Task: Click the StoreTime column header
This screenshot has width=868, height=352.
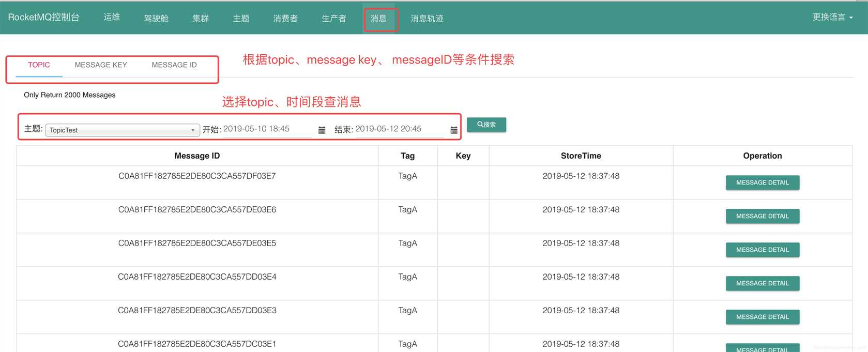Action: [x=581, y=156]
